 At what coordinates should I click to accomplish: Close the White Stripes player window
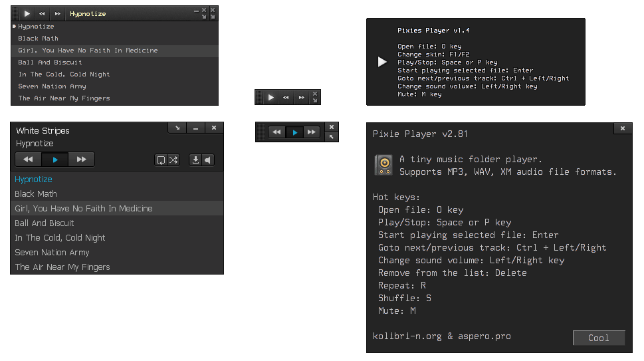pyautogui.click(x=214, y=128)
